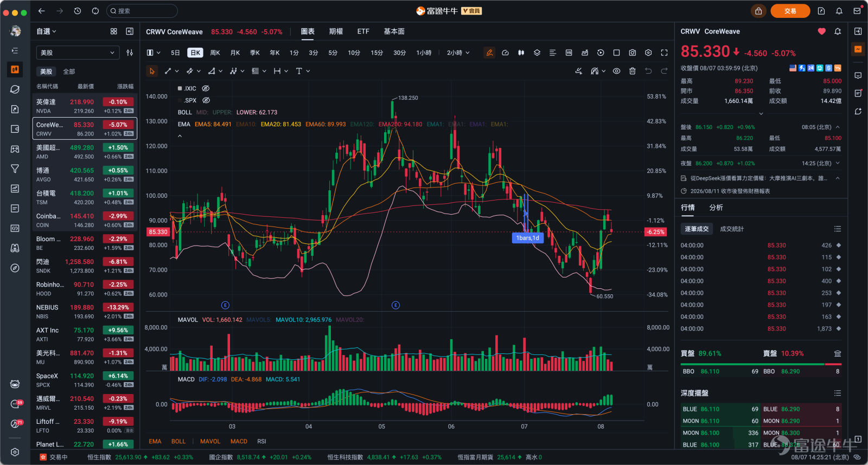Select the AMD watchlist row
868x465 pixels.
tap(85, 152)
